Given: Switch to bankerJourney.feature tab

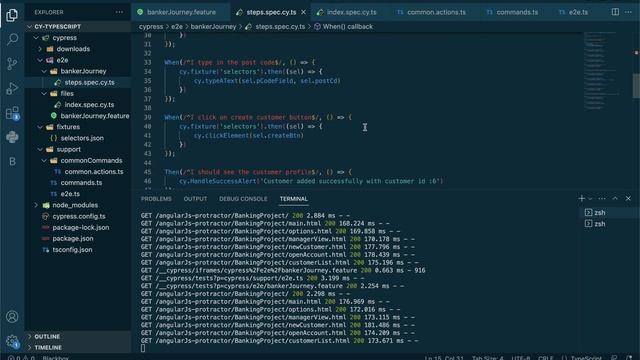Looking at the screenshot, I should click(x=181, y=12).
